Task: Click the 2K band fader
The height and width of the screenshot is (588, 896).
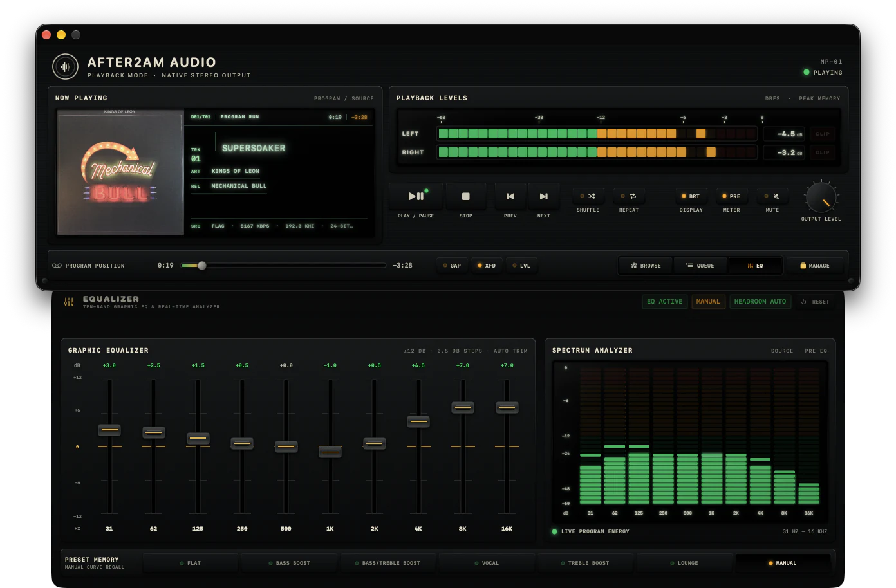Action: coord(375,443)
